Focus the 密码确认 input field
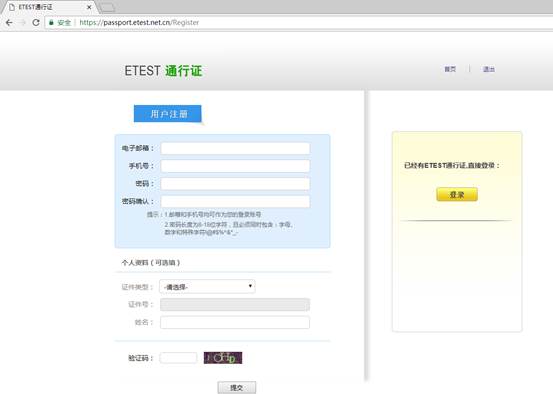This screenshot has width=553, height=394. [235, 201]
